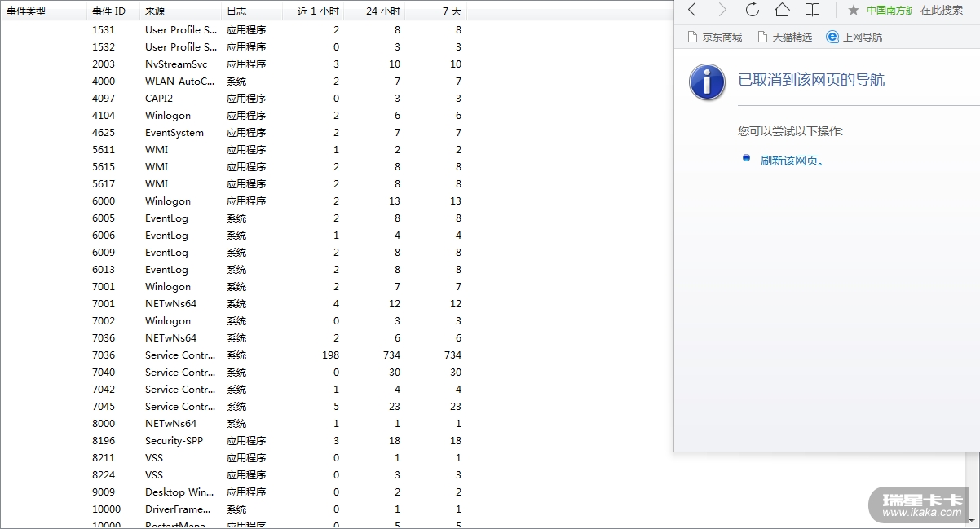Open the 上网导航 bookmark
This screenshot has height=529, width=980.
click(x=854, y=37)
